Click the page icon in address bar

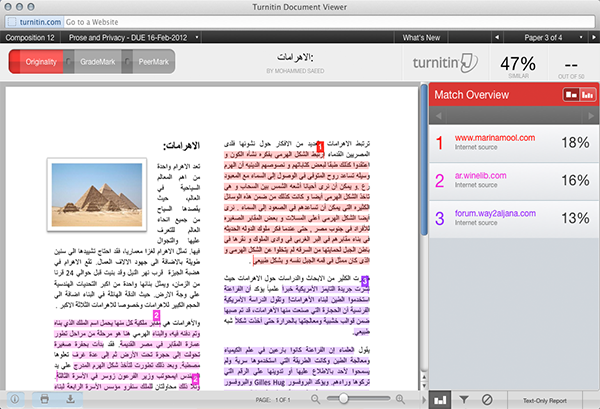pos(12,22)
